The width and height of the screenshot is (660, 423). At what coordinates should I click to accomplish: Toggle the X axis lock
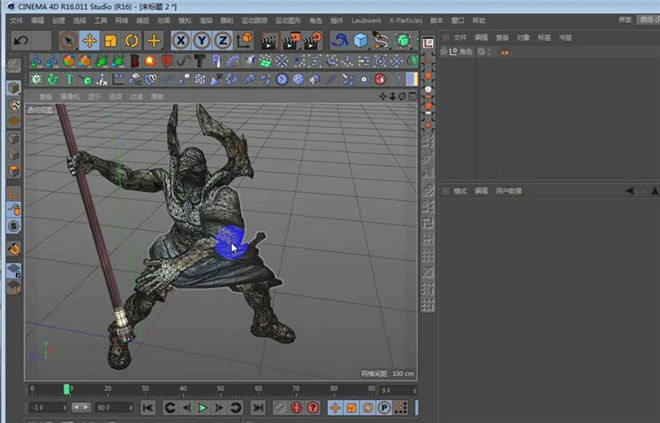point(181,40)
